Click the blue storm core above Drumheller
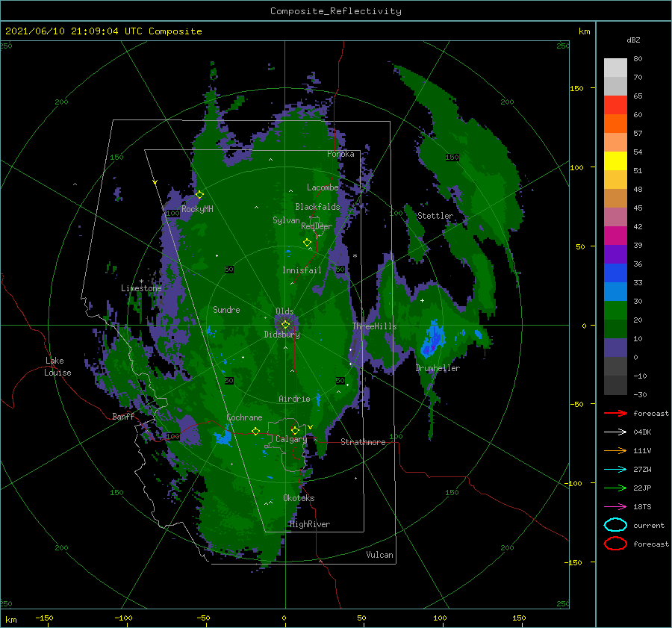 click(x=432, y=340)
